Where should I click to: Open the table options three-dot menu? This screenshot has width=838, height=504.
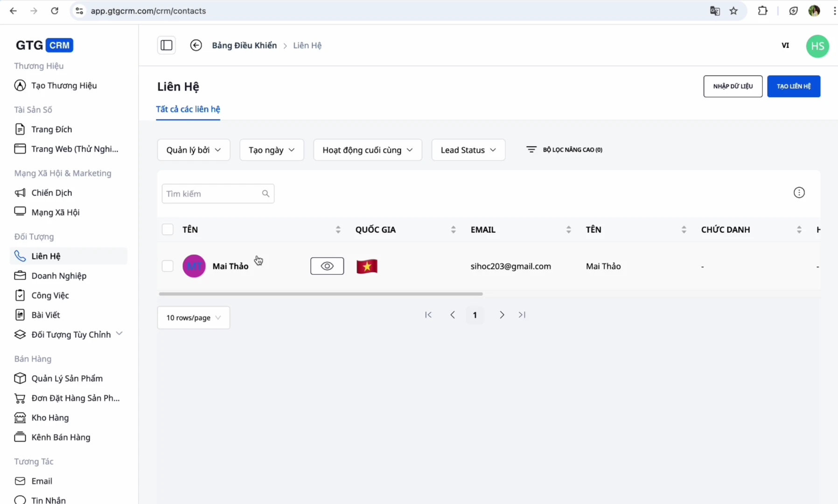pyautogui.click(x=799, y=192)
